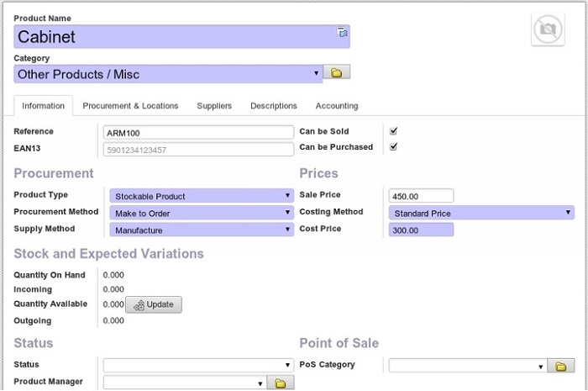588x391 pixels.
Task: Click the Sale Price input field
Action: (x=421, y=196)
